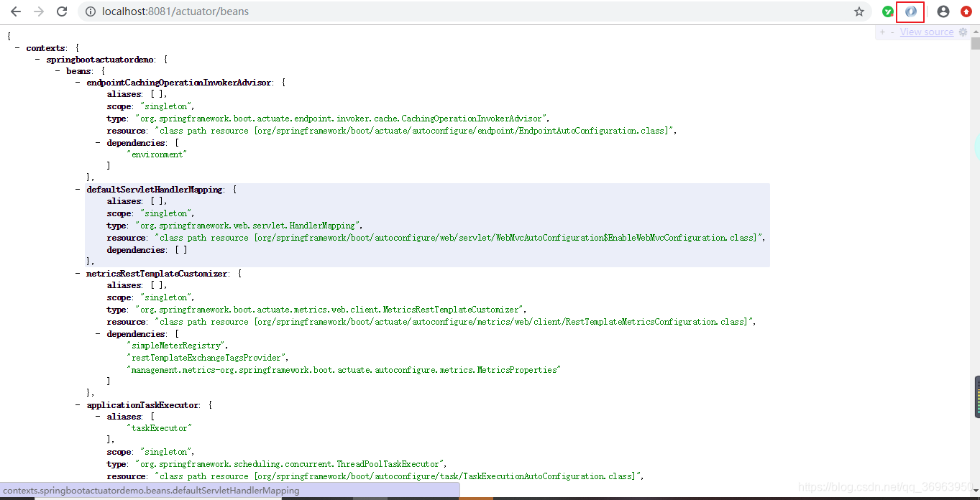Collapse the metricsRestTemplateCustomizer node

click(78, 274)
